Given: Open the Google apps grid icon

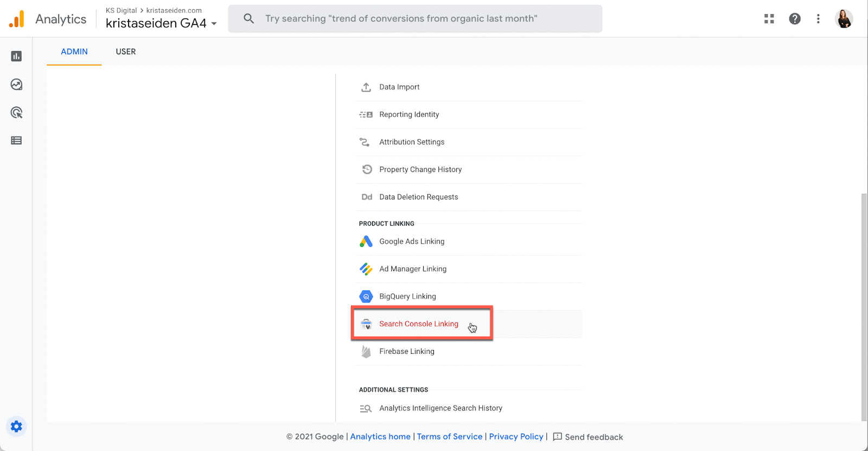Looking at the screenshot, I should [x=769, y=19].
